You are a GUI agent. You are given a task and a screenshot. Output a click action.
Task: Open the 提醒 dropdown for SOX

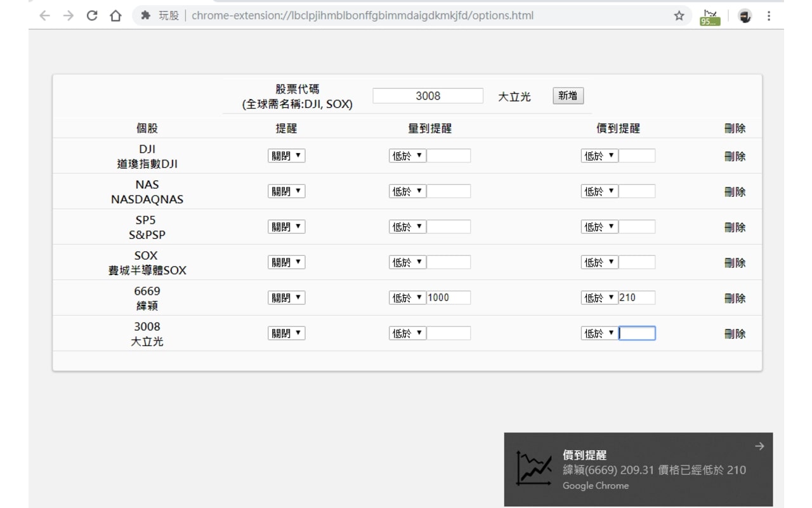[286, 263]
